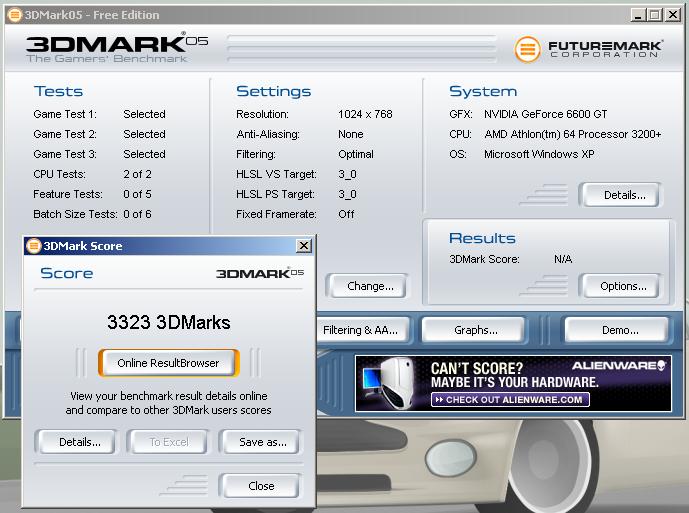This screenshot has height=513, width=689.
Task: Click the 3DMark05 title bar icon
Action: click(15, 15)
